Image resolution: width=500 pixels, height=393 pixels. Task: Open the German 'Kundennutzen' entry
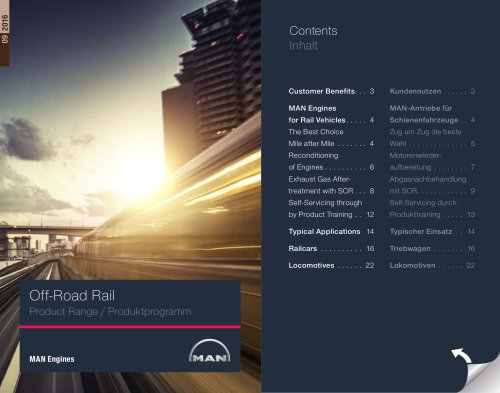click(432, 91)
